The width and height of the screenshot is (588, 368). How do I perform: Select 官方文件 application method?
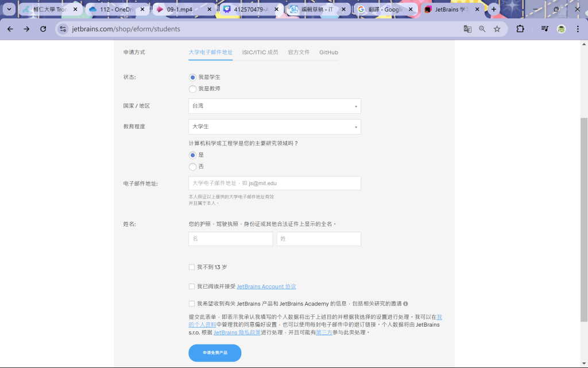[299, 52]
